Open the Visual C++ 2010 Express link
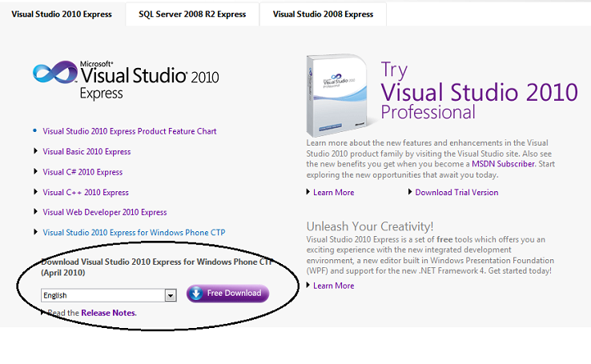This screenshot has width=591, height=364. (86, 192)
